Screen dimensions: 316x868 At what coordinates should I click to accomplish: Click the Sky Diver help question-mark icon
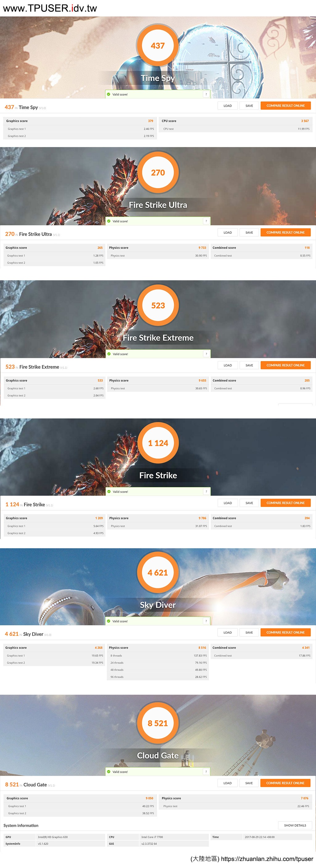tap(206, 621)
